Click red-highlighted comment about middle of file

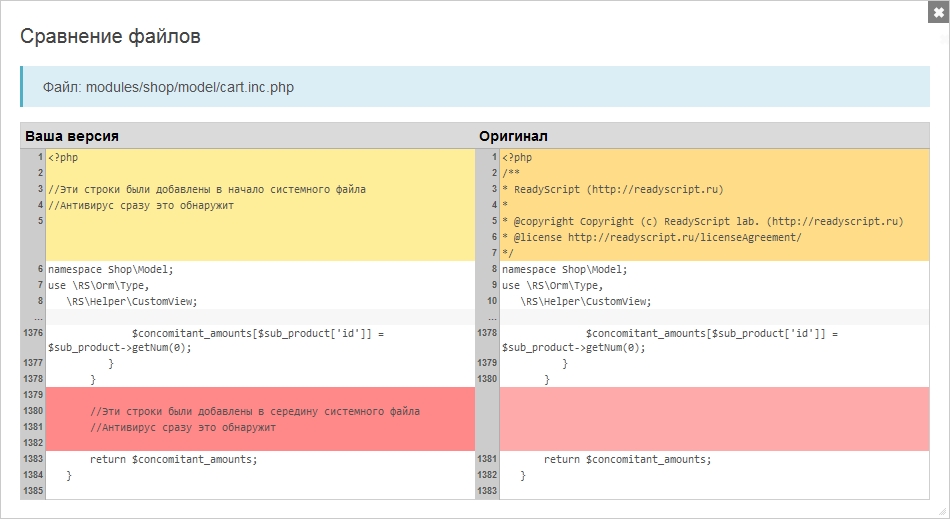[x=254, y=411]
